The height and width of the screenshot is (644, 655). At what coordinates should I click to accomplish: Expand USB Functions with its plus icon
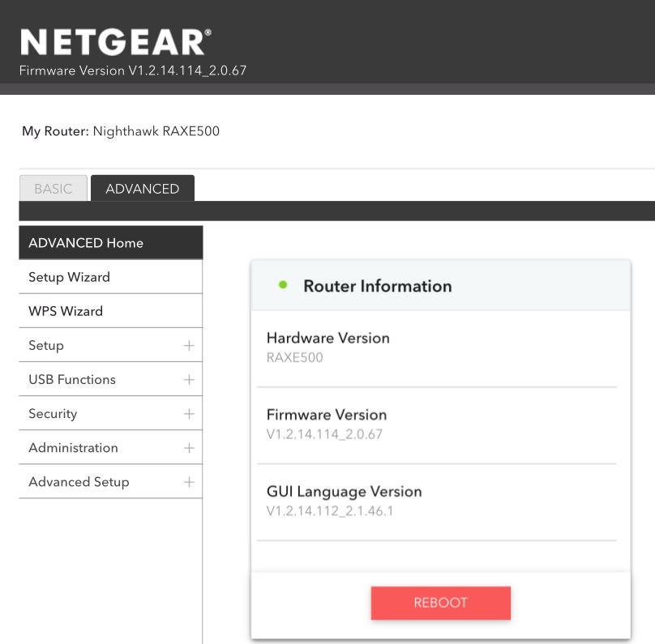coord(189,380)
